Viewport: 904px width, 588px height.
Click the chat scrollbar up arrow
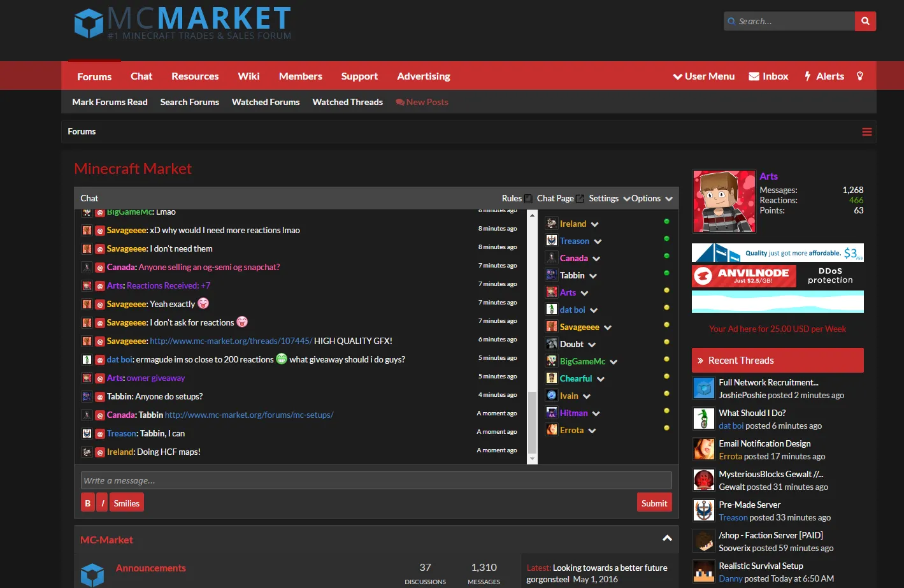coord(532,214)
